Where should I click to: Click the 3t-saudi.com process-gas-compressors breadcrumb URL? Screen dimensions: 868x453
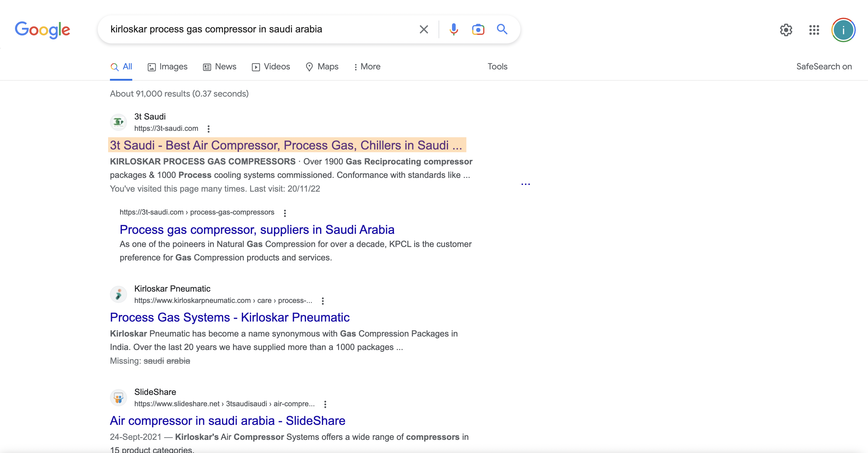[197, 212]
